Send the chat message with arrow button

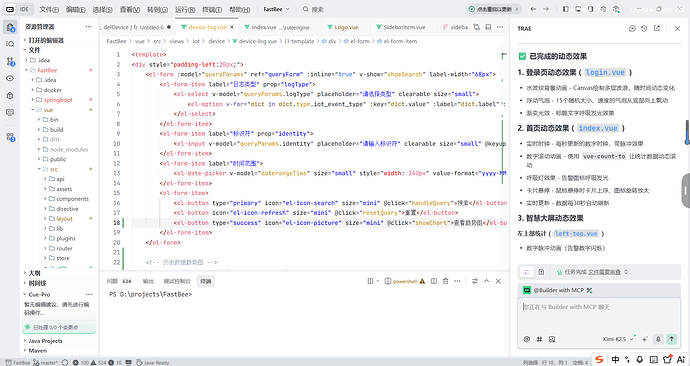click(x=672, y=339)
